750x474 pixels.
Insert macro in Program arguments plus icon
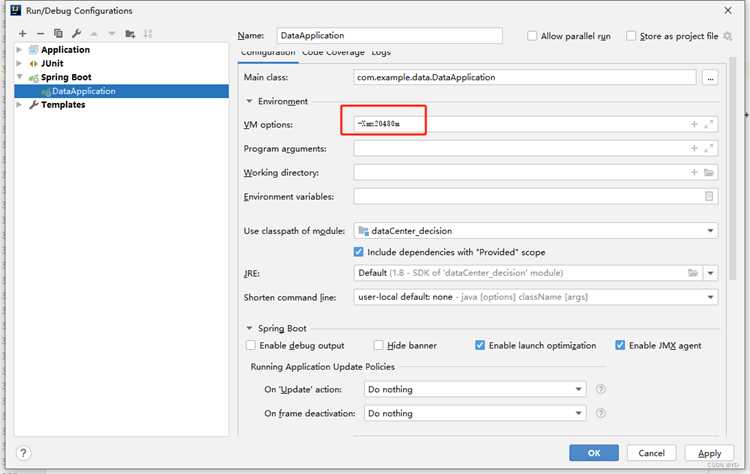694,148
